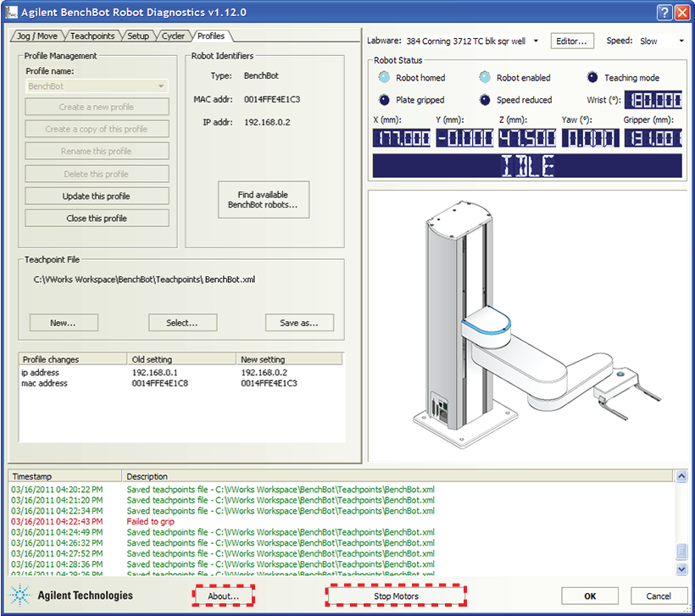Switch to the Jog / Move tab
Viewport: 695px width, 616px height.
point(37,36)
